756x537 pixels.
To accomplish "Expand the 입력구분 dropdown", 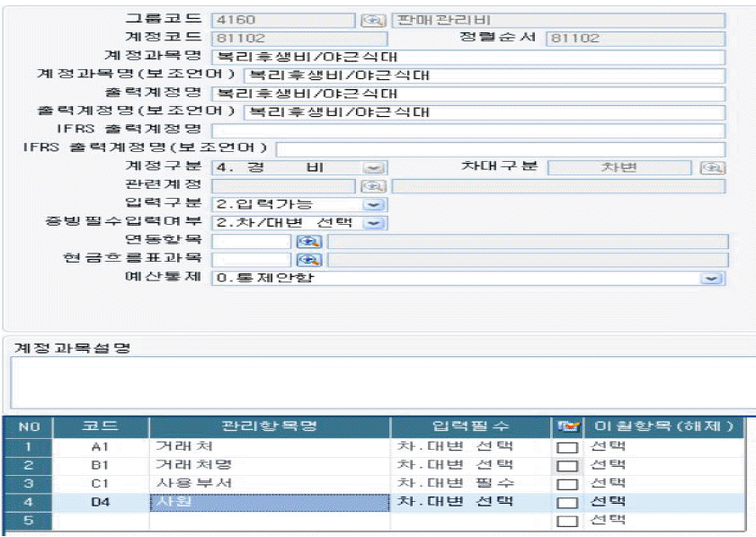I will coord(374,204).
